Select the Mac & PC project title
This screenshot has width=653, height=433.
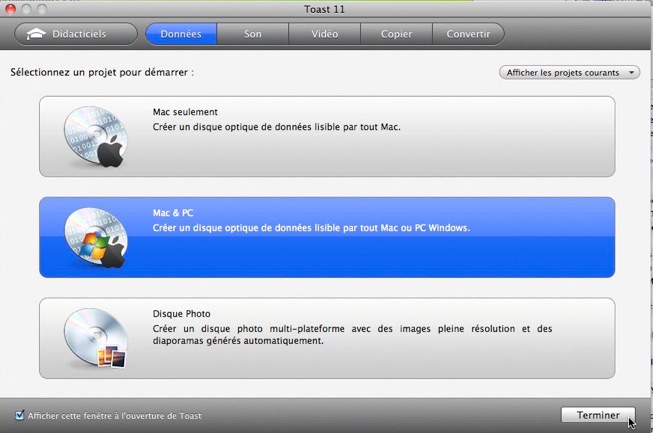[173, 213]
